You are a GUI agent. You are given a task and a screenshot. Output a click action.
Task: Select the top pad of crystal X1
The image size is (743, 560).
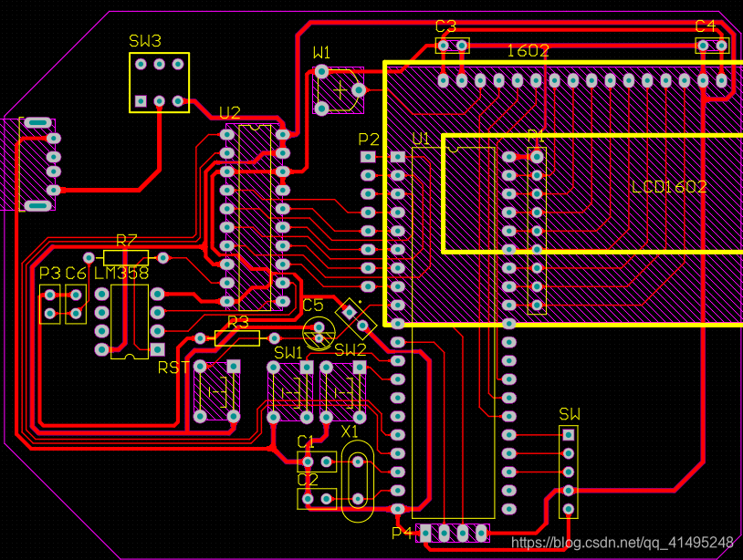[x=358, y=461]
